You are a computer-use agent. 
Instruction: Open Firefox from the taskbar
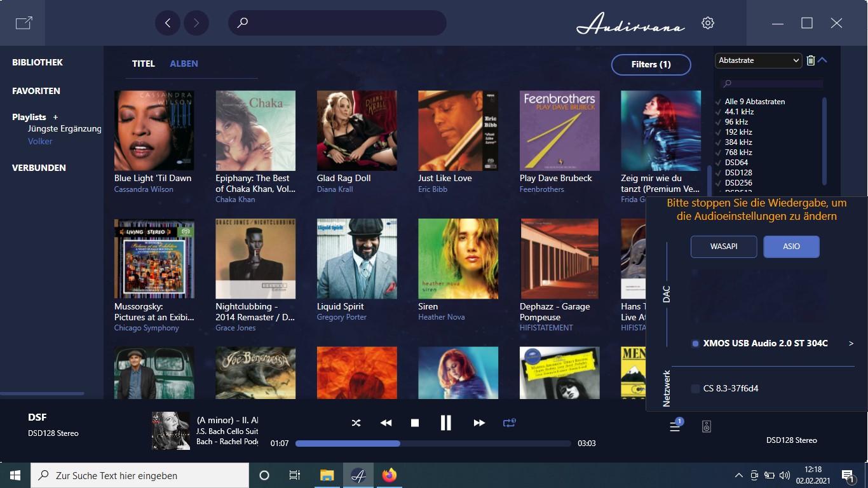tap(389, 475)
